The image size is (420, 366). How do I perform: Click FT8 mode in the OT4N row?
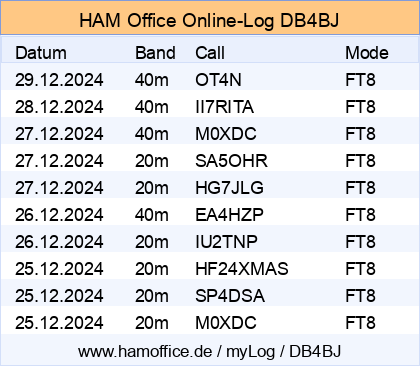tap(360, 80)
